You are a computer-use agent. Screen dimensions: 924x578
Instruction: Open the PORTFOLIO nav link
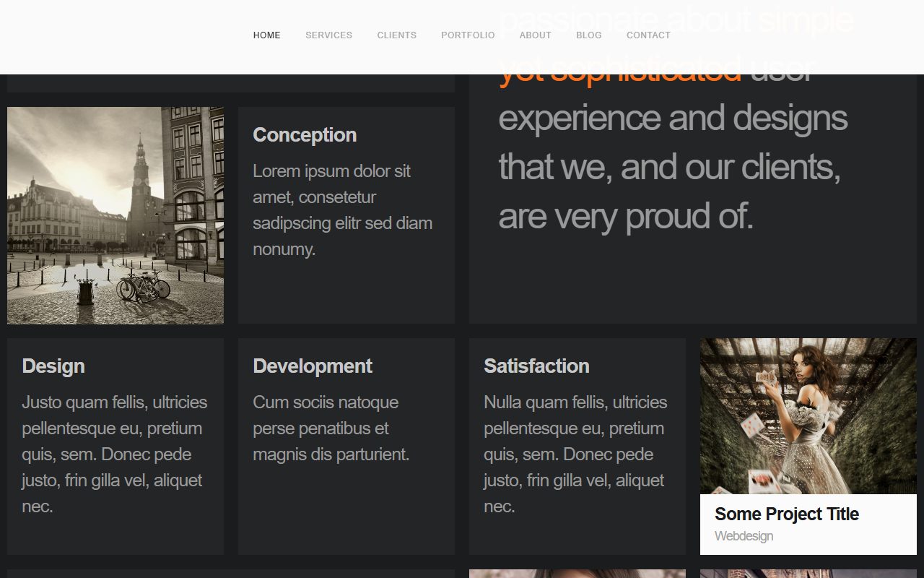tap(468, 35)
